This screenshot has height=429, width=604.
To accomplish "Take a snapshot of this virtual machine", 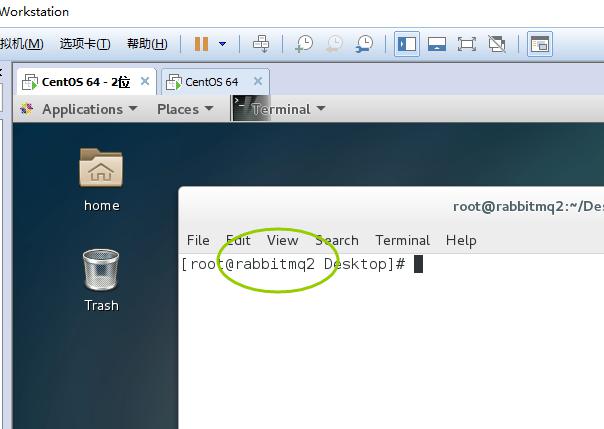I will pos(304,44).
